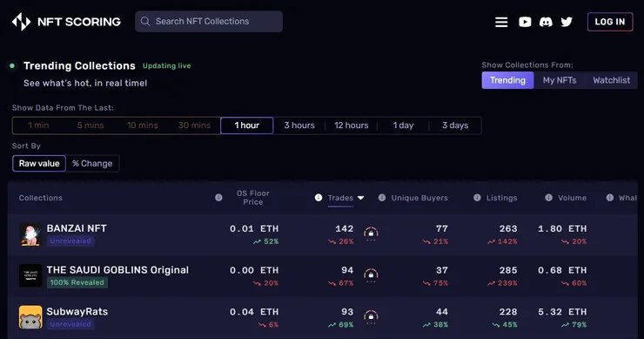Click SubwayRats volume 5.32 ETH
Image resolution: width=644 pixels, height=339 pixels.
(562, 312)
